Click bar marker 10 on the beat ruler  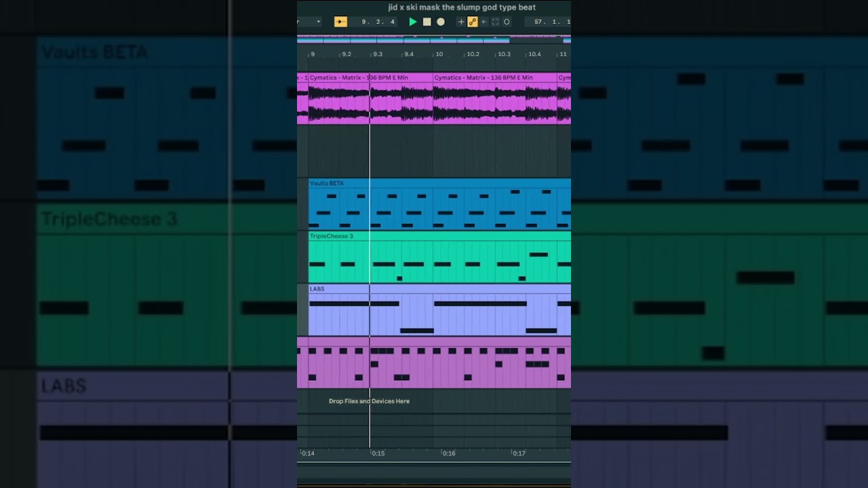point(439,54)
